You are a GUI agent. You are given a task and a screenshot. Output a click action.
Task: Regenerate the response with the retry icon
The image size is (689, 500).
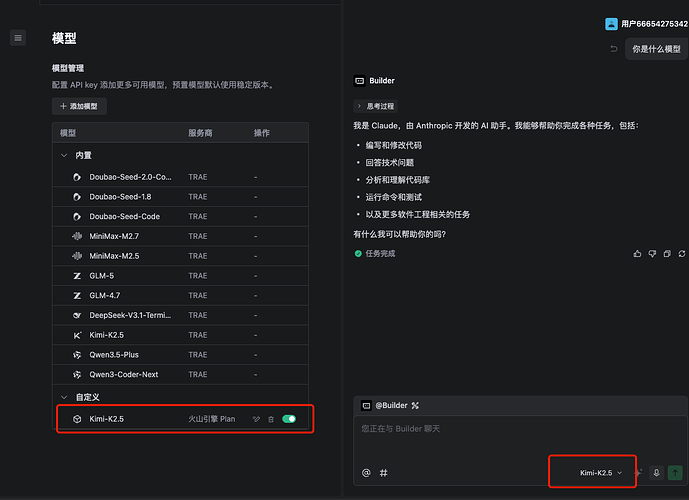(x=680, y=254)
